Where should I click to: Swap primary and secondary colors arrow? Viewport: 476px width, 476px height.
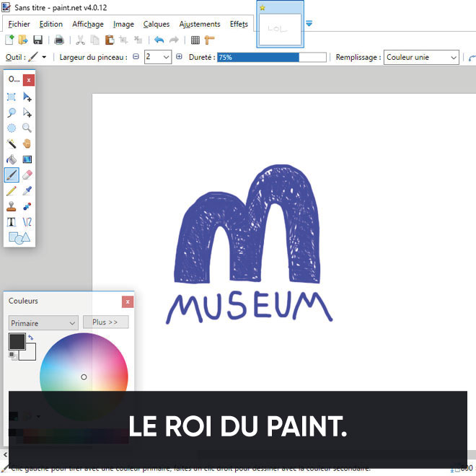point(31,338)
